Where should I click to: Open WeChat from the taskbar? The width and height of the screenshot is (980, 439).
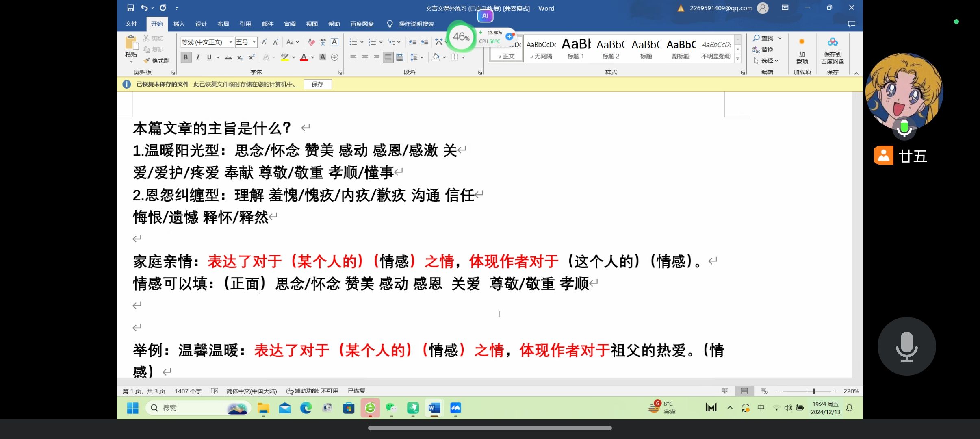click(391, 408)
